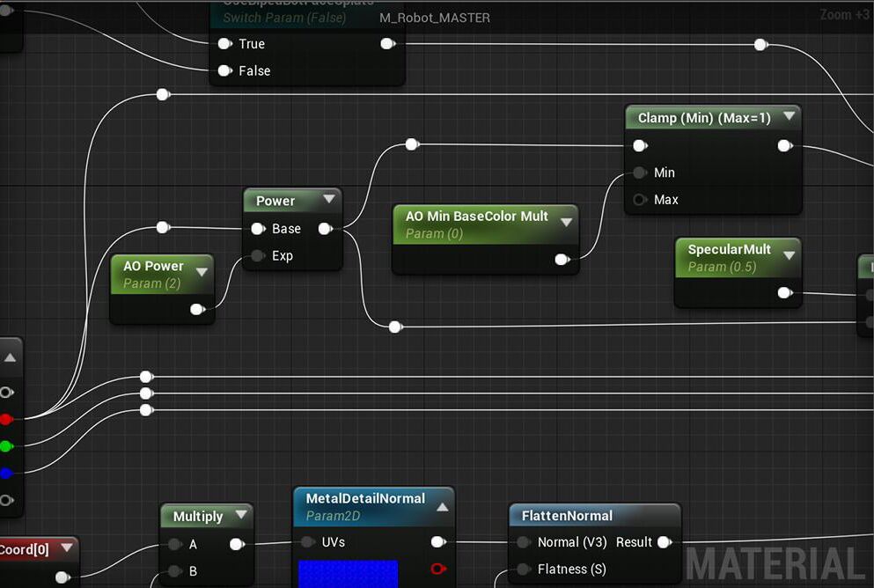The image size is (874, 588).
Task: Click the M_Robot_MASTER material label
Action: coord(434,18)
